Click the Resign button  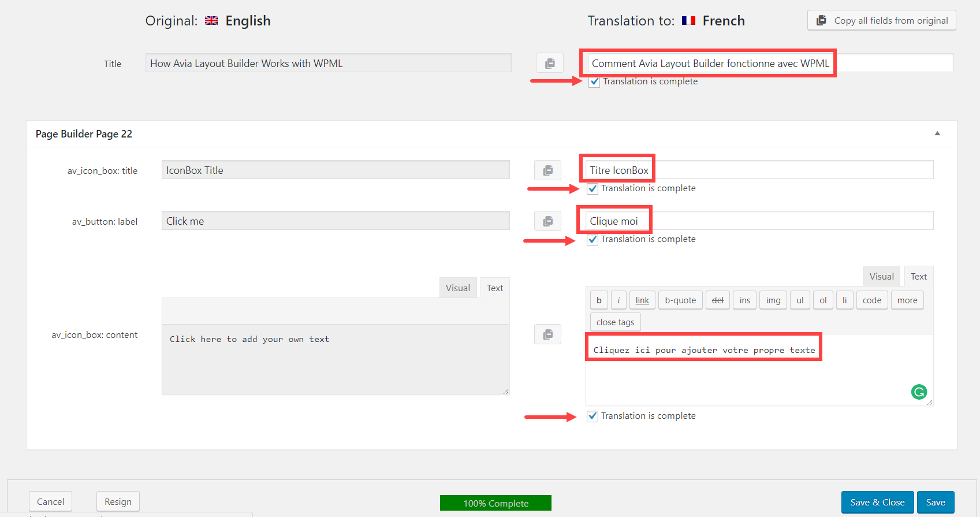click(x=118, y=501)
